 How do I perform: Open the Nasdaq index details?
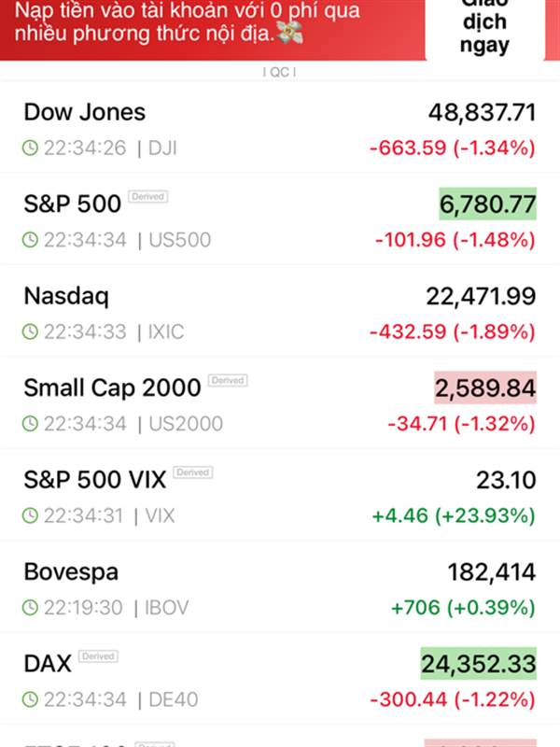[66, 296]
